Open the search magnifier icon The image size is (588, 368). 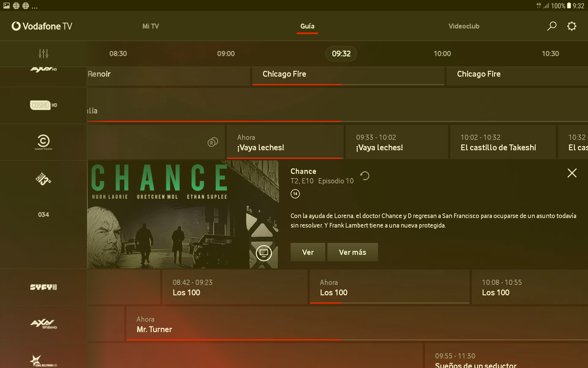click(x=552, y=26)
